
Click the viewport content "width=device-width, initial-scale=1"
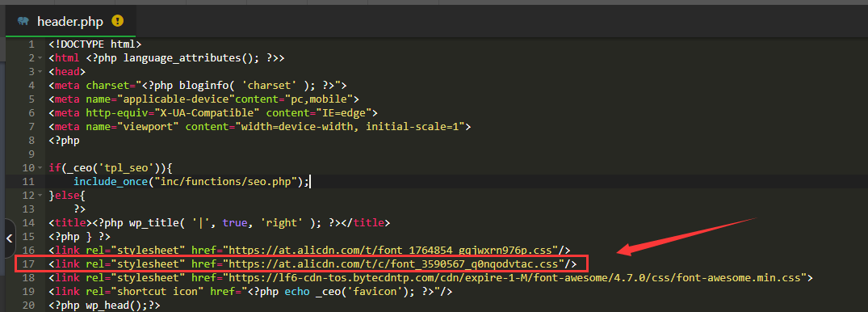click(x=350, y=127)
